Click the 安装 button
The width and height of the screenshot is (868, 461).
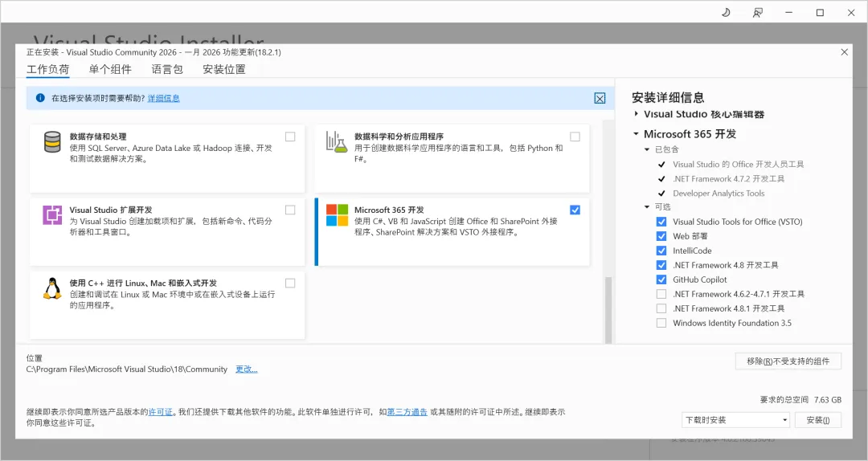(818, 420)
